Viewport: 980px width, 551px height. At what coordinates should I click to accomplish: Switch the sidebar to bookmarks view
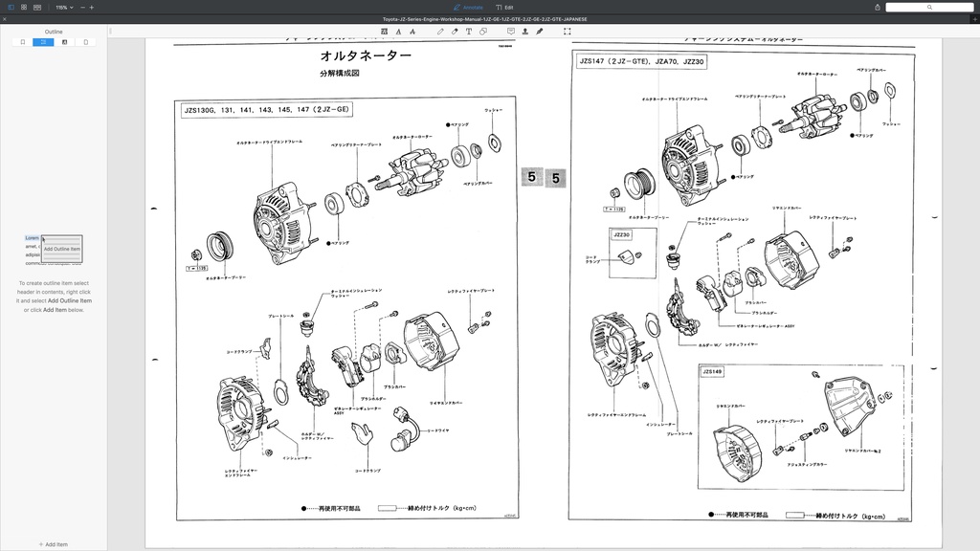[x=23, y=42]
